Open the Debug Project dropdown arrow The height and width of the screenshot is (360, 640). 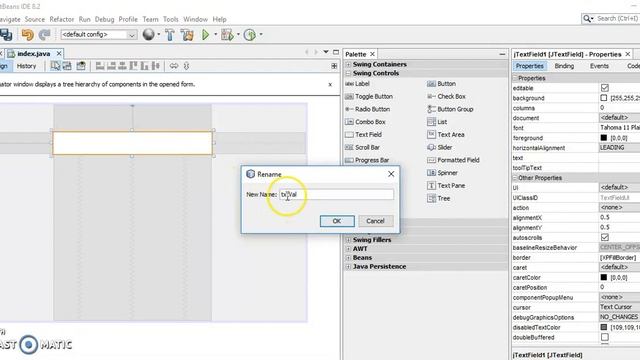(238, 35)
